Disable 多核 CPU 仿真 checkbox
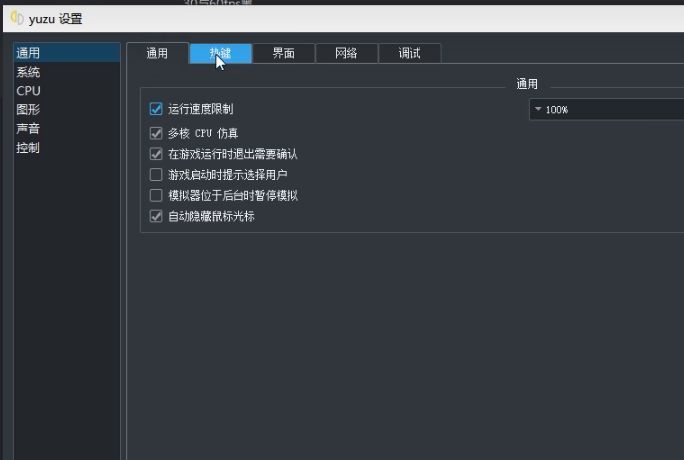This screenshot has height=460, width=684. tap(156, 133)
